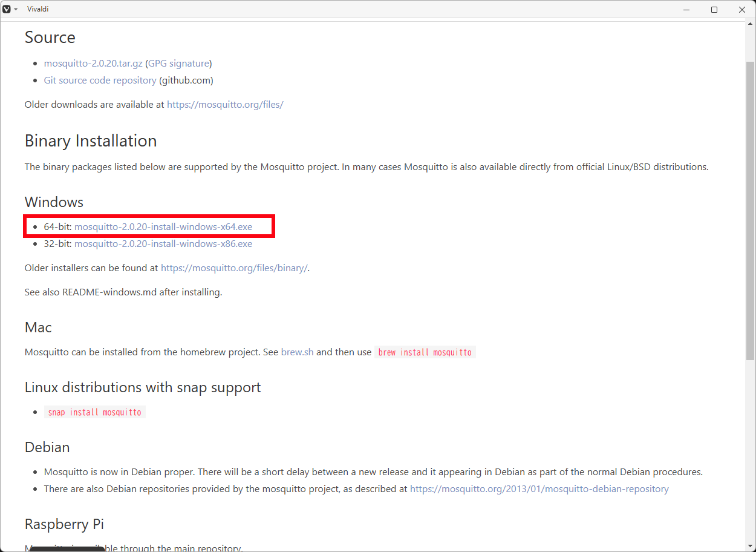Open the mosquitto-debian-repository link
Screen dimensions: 756x552
539,488
